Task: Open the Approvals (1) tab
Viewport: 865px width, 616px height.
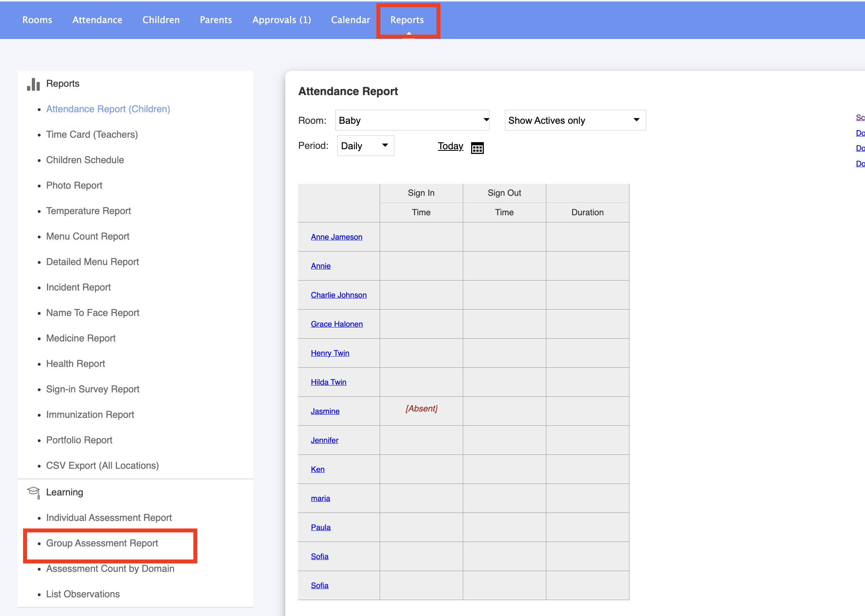Action: [x=282, y=20]
